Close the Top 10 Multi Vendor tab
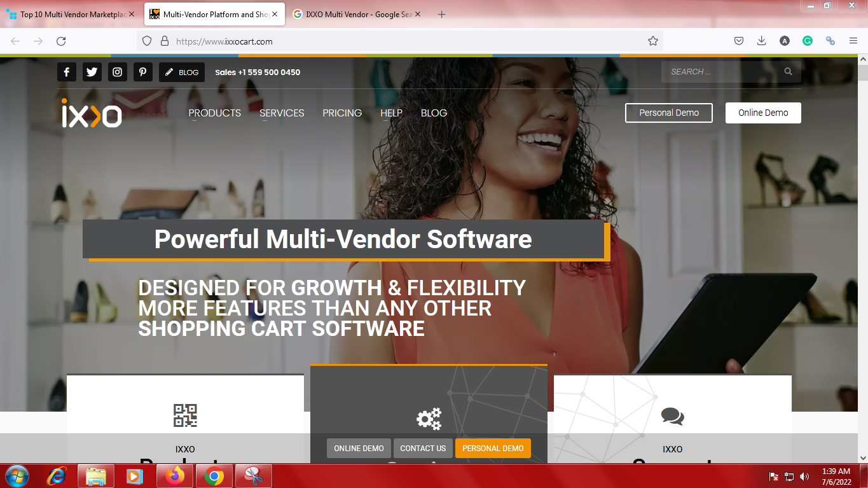This screenshot has height=488, width=868. (x=132, y=14)
